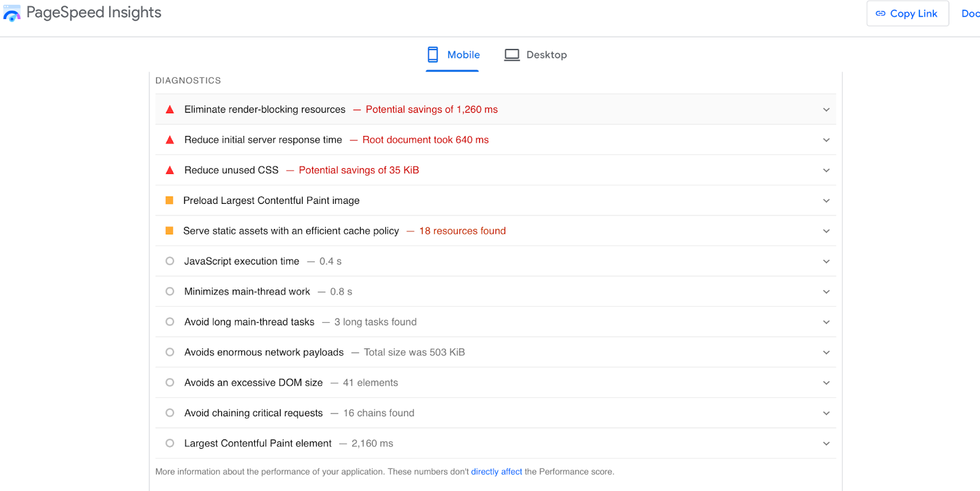Click '0.4 s' JavaScript execution value

330,261
